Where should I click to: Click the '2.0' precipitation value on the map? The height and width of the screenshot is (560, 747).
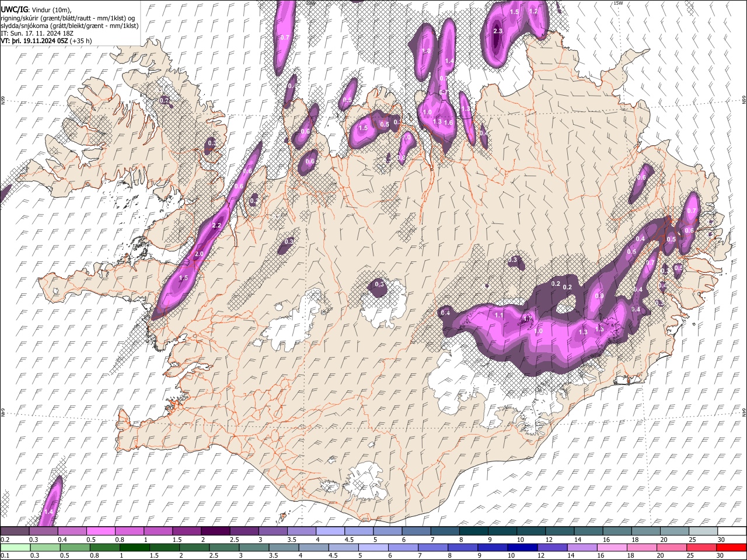199,254
